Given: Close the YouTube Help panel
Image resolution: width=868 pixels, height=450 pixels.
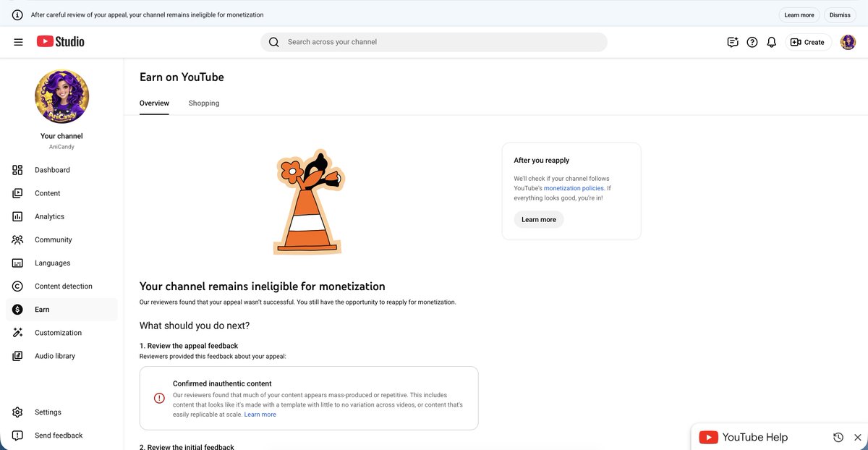Looking at the screenshot, I should point(858,437).
